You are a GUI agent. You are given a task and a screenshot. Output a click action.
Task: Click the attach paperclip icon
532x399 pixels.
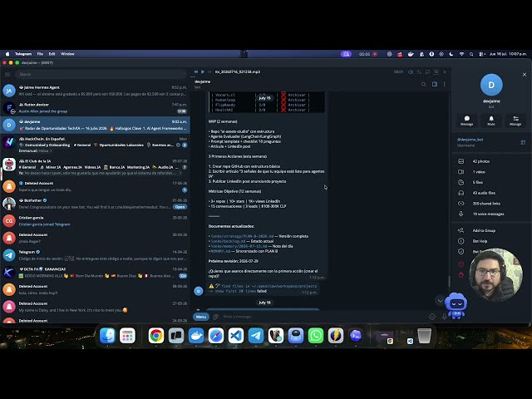click(215, 317)
